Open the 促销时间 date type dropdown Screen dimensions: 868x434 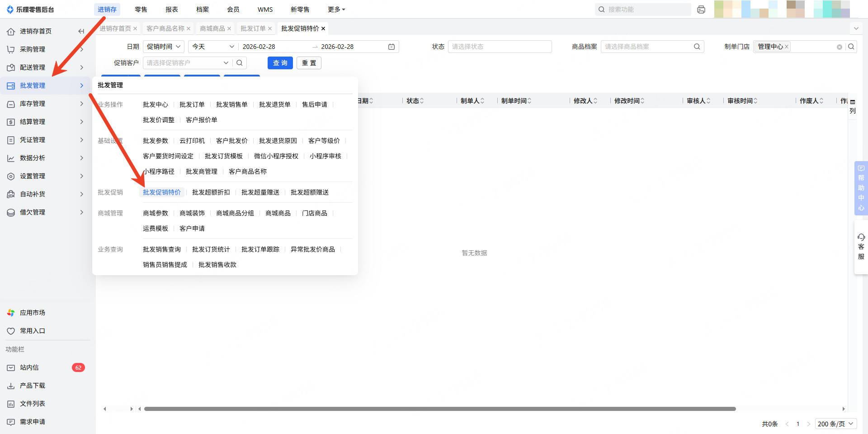163,47
